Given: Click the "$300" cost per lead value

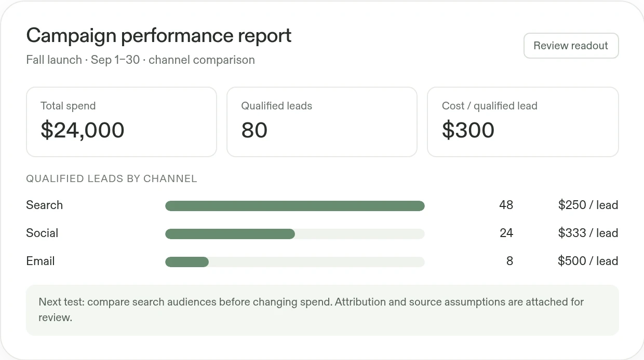Looking at the screenshot, I should tap(468, 130).
